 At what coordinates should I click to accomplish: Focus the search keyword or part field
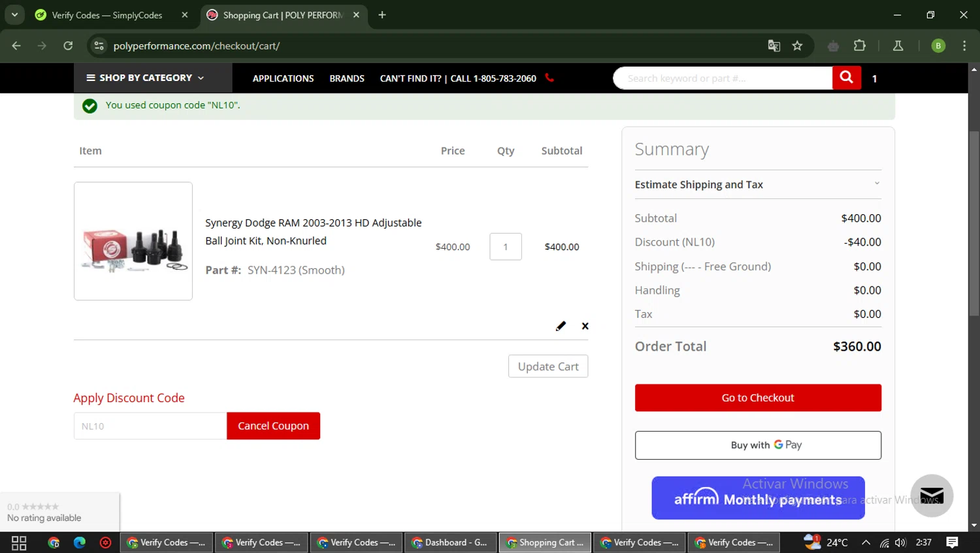click(723, 78)
